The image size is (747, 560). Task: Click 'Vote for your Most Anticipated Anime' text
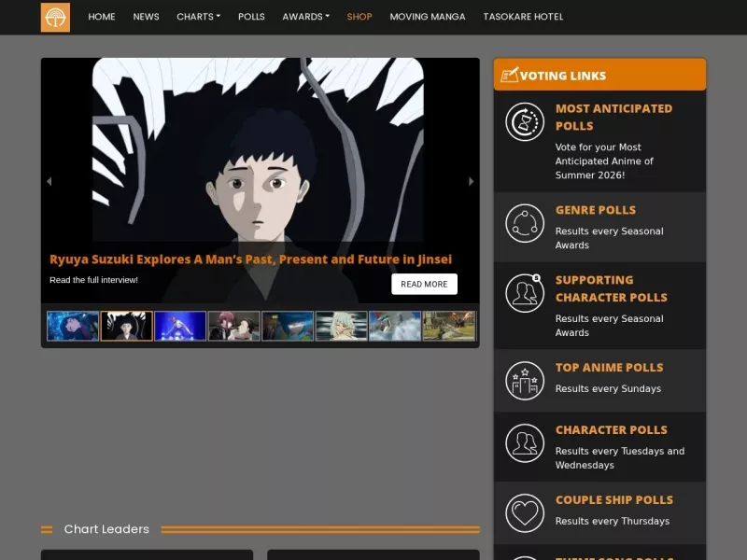[604, 161]
